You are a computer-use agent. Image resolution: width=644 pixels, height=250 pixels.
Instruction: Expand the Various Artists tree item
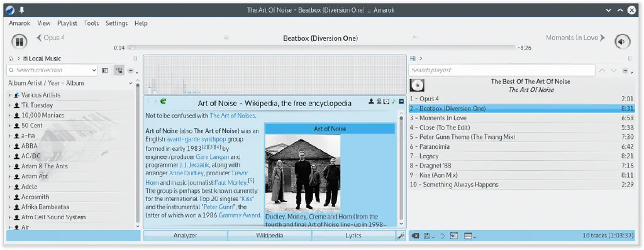(9, 95)
